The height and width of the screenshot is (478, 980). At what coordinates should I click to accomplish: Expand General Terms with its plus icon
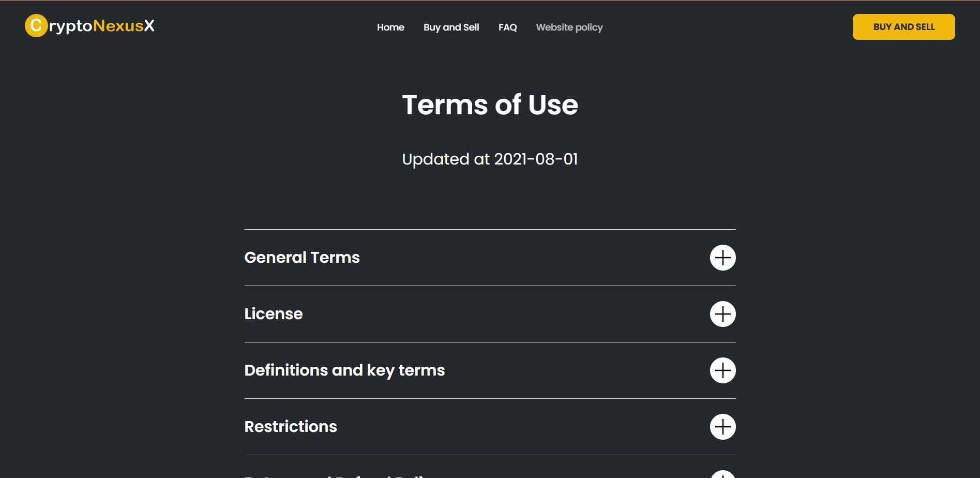(722, 258)
